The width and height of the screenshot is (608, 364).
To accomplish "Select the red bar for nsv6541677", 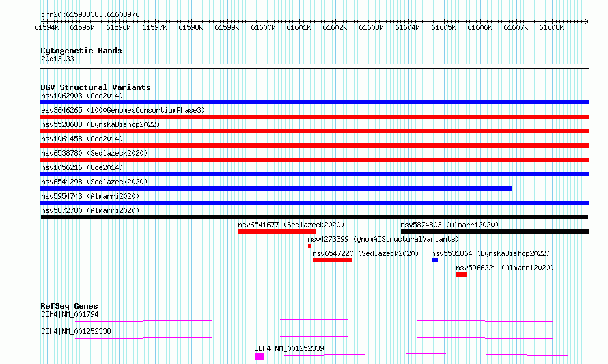I will point(277,232).
